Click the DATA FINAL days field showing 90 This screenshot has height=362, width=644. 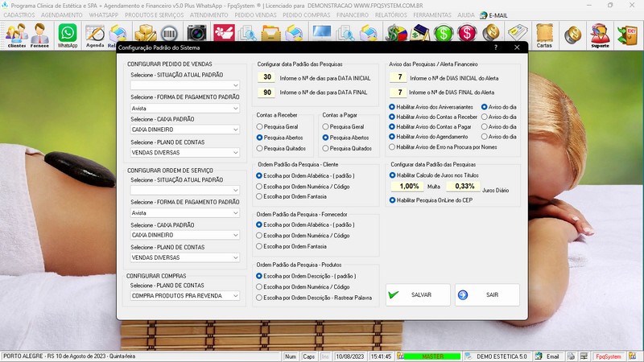[267, 93]
